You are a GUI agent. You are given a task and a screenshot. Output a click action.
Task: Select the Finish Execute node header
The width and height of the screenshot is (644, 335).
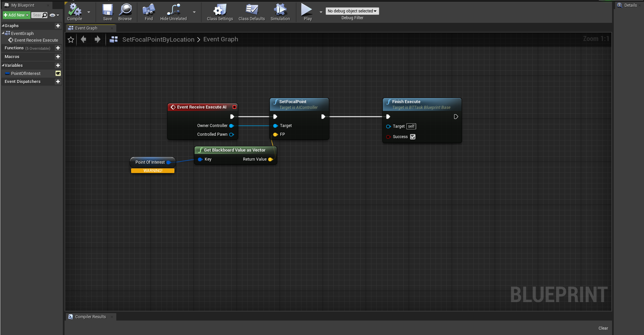click(422, 104)
